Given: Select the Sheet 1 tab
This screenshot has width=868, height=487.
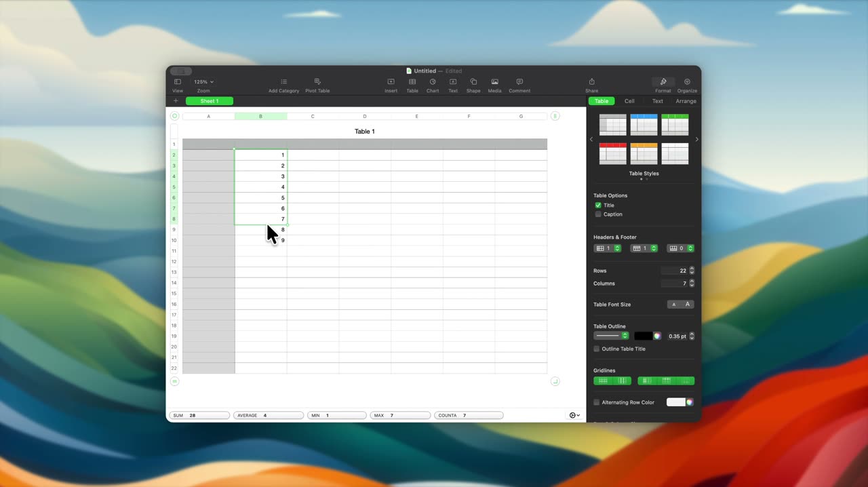Looking at the screenshot, I should (210, 101).
